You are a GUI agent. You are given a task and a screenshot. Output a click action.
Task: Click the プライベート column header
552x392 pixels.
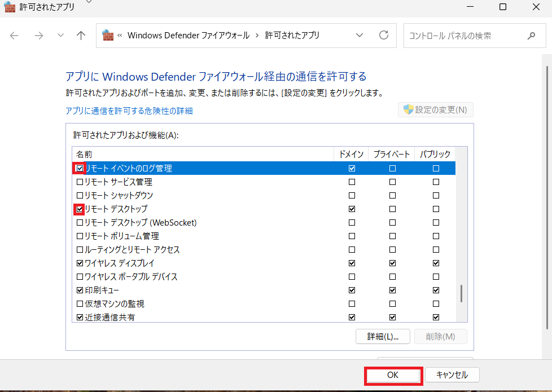[392, 154]
